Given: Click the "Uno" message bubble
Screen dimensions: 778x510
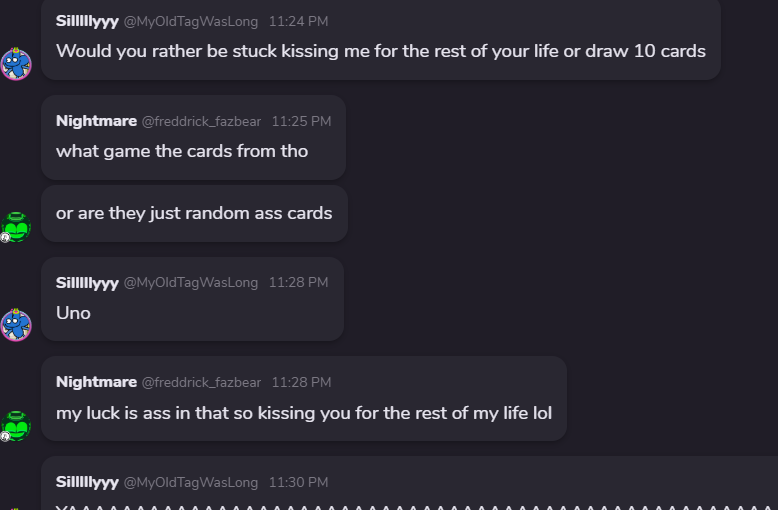Looking at the screenshot, I should point(73,313).
